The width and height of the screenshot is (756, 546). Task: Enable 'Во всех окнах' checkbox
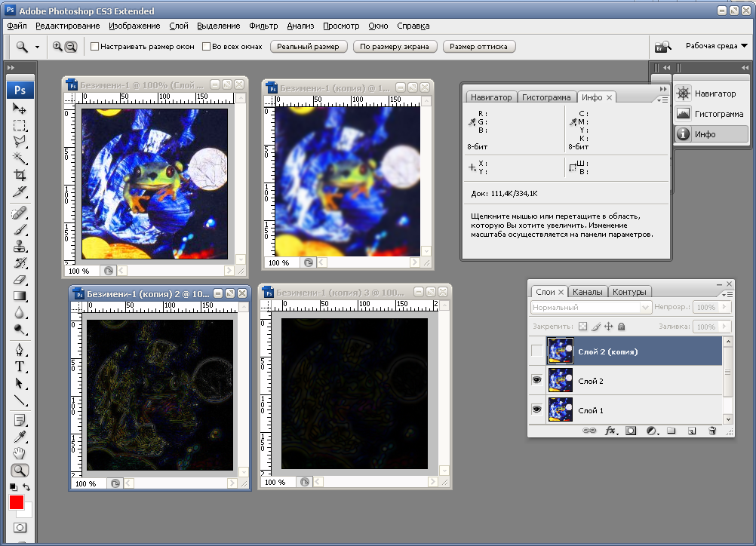(207, 46)
